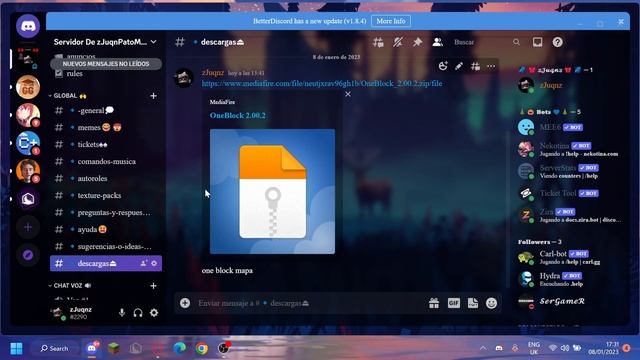Viewport: 640px width, 360px height.
Task: Select the comandos-musica channel
Action: (x=106, y=162)
